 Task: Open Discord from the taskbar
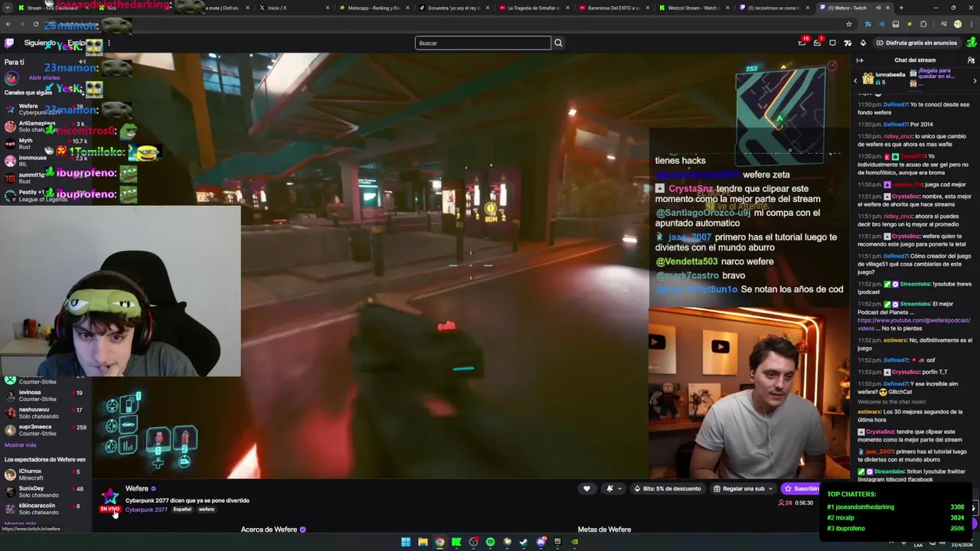pyautogui.click(x=541, y=542)
